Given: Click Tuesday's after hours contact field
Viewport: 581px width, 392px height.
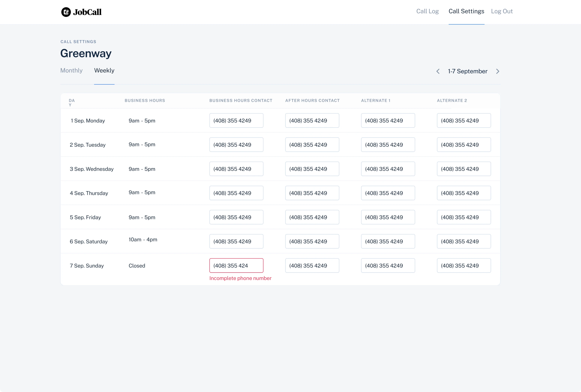Looking at the screenshot, I should (312, 145).
